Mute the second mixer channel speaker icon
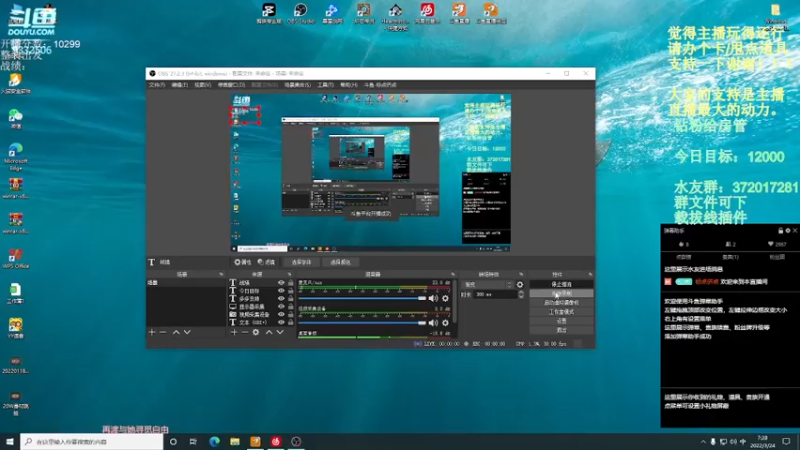This screenshot has height=450, width=800. click(x=433, y=322)
